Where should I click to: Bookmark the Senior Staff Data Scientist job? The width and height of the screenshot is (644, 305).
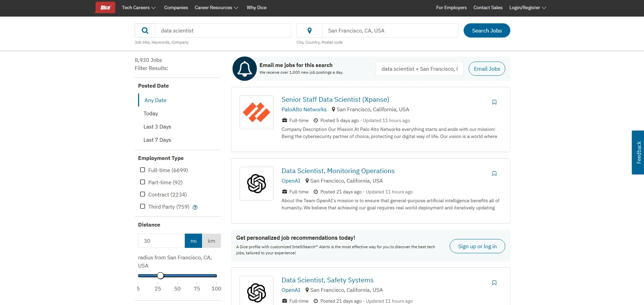494,102
